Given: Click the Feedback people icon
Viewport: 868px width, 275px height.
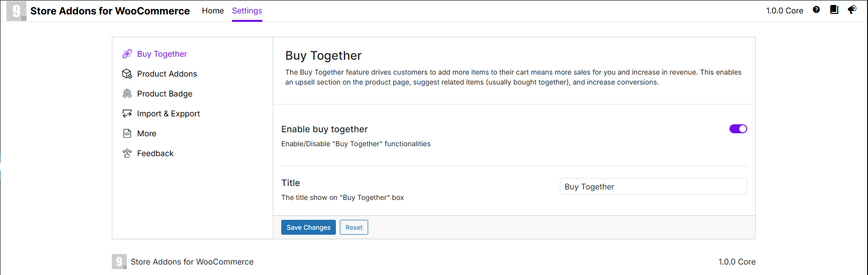Looking at the screenshot, I should tap(127, 153).
